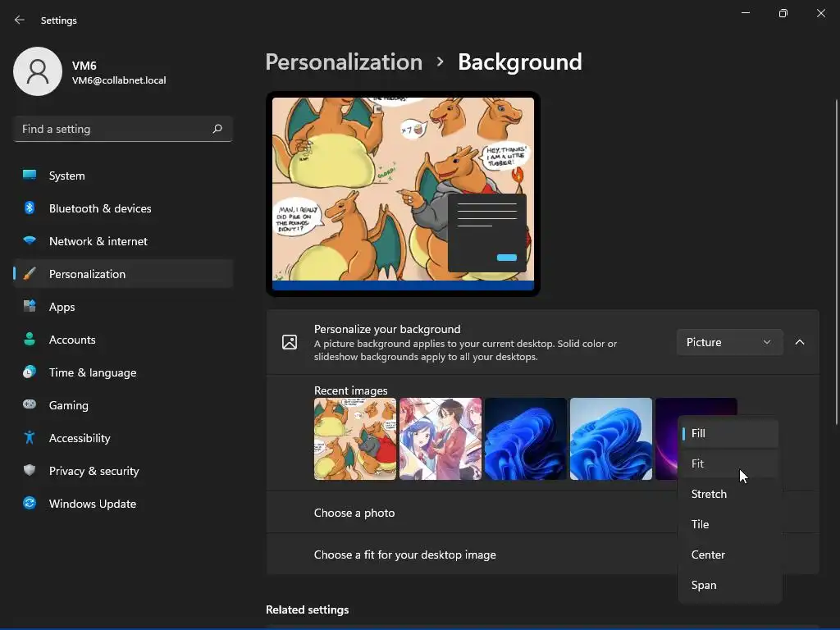Viewport: 840px width, 630px height.
Task: Click the Recent images label
Action: (x=350, y=390)
